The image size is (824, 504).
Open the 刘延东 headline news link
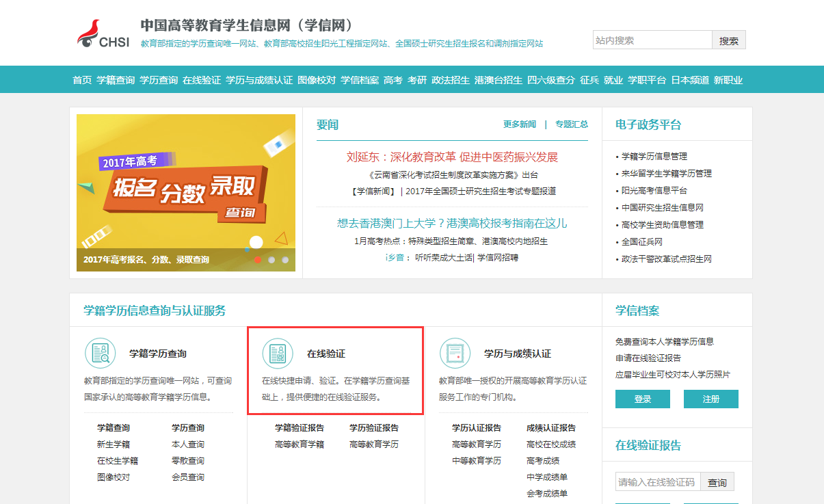pos(452,157)
